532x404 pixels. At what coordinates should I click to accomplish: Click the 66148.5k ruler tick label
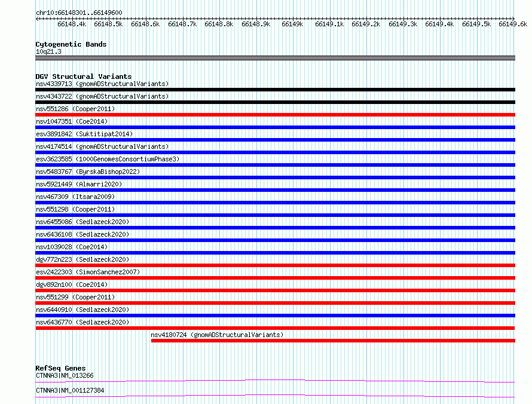click(x=108, y=24)
